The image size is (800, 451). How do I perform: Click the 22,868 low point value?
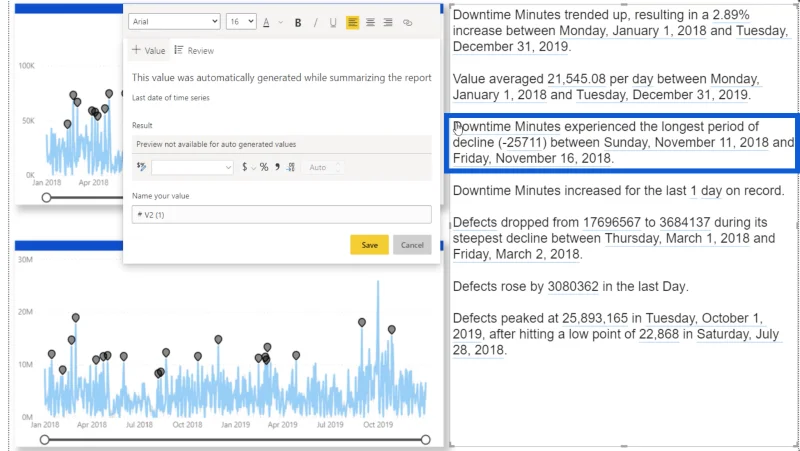(659, 334)
